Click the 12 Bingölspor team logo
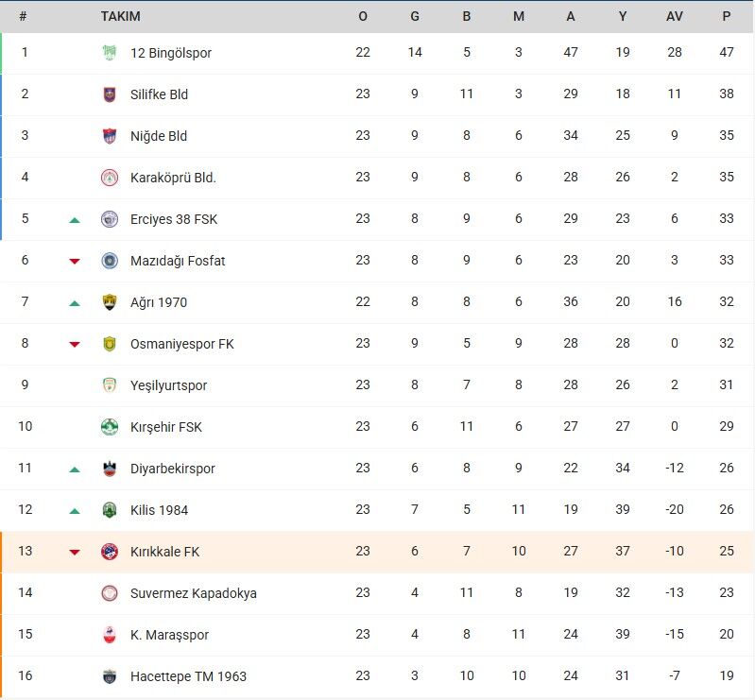Screen dimensions: 755x700 pos(110,53)
